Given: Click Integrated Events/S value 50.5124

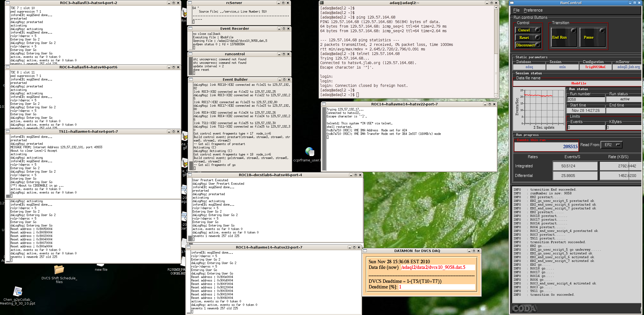Looking at the screenshot, I should tap(575, 166).
